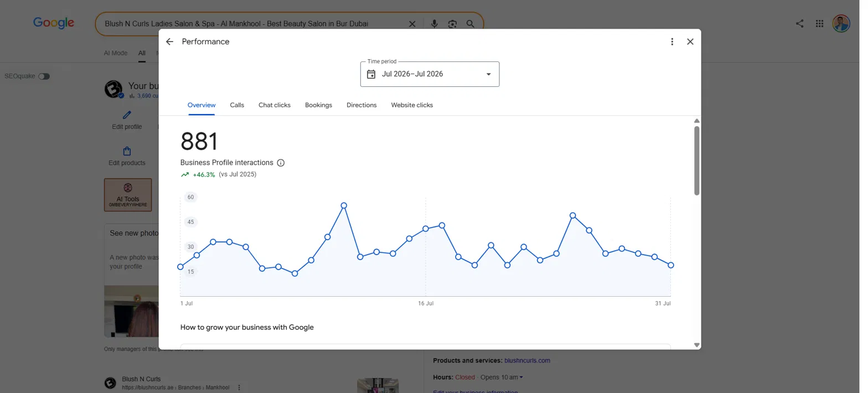
Task: Close the Performance dialog
Action: point(690,42)
